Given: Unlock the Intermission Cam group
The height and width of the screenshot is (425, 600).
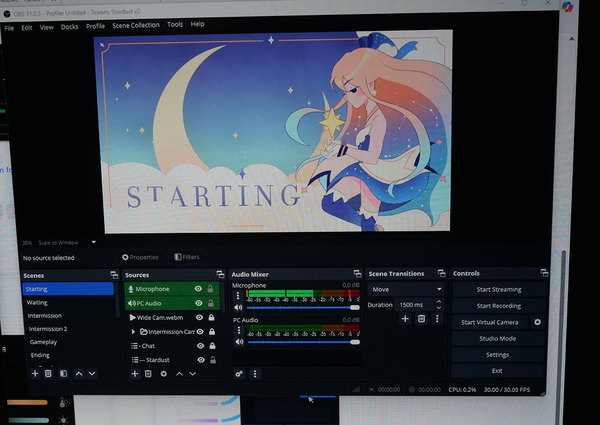Looking at the screenshot, I should [x=212, y=331].
